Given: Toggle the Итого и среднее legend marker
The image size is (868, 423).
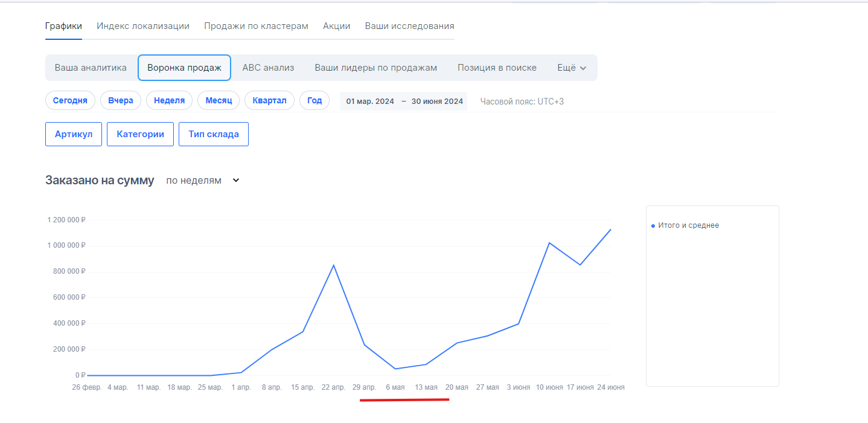Looking at the screenshot, I should pos(653,226).
